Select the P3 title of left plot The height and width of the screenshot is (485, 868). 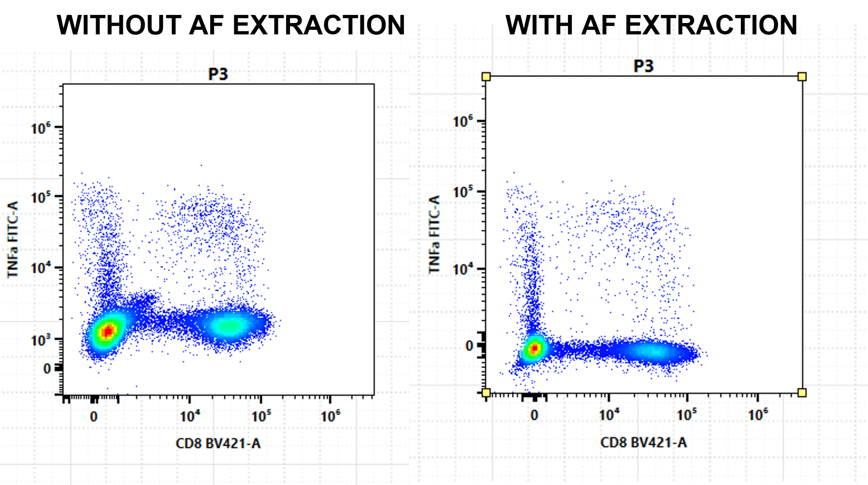click(x=218, y=74)
